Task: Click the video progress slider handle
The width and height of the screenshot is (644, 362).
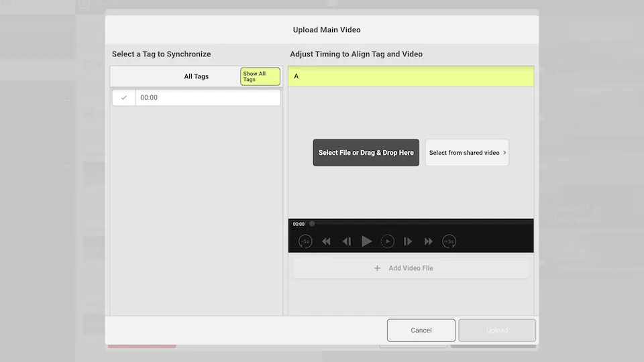Action: (312, 224)
